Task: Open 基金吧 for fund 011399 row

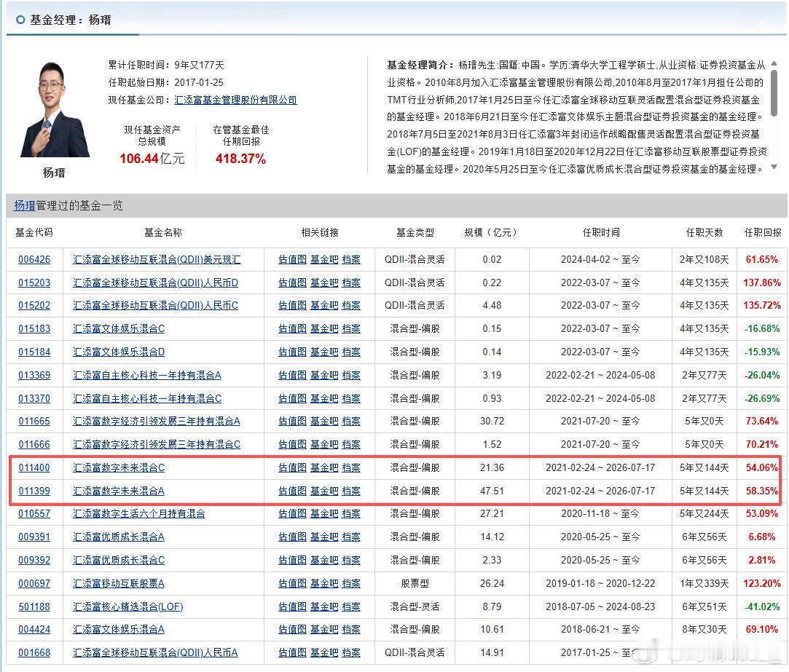Action: click(324, 491)
